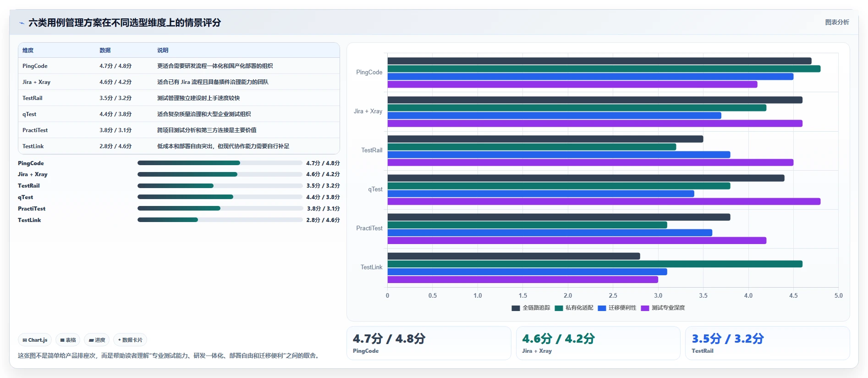This screenshot has width=868, height=378.
Task: Click the 维度 table column header
Action: pos(28,50)
